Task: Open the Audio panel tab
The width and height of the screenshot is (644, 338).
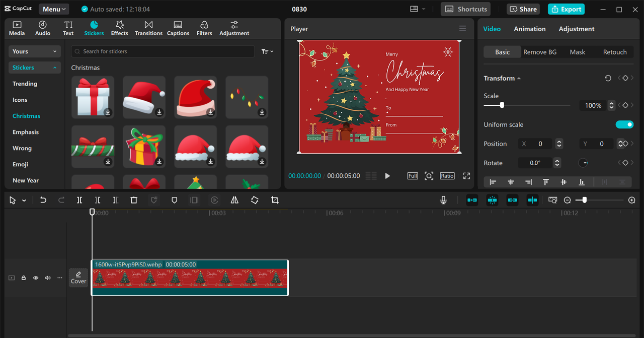Action: tap(43, 28)
